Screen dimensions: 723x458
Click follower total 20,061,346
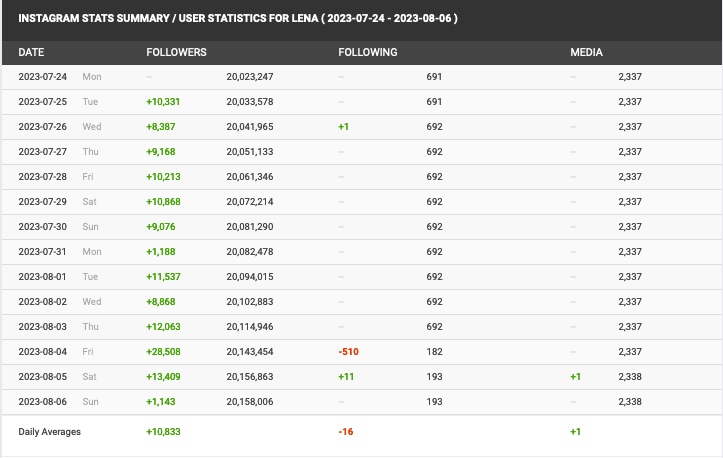pyautogui.click(x=250, y=177)
